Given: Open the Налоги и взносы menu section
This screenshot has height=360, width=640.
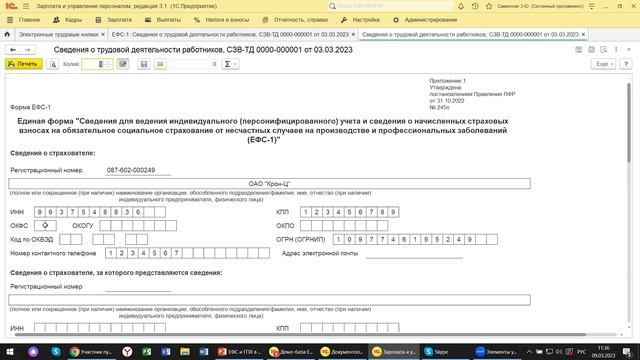Looking at the screenshot, I should pos(223,20).
